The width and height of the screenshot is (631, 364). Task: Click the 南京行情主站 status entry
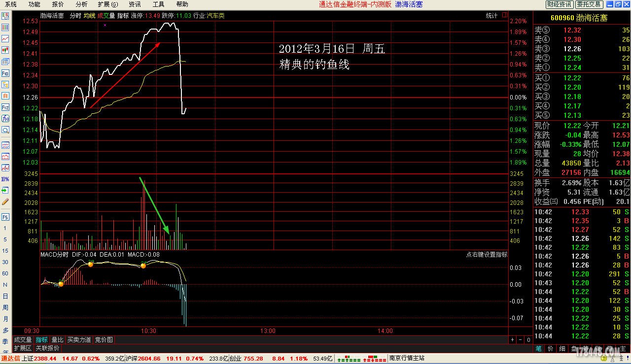(407, 358)
